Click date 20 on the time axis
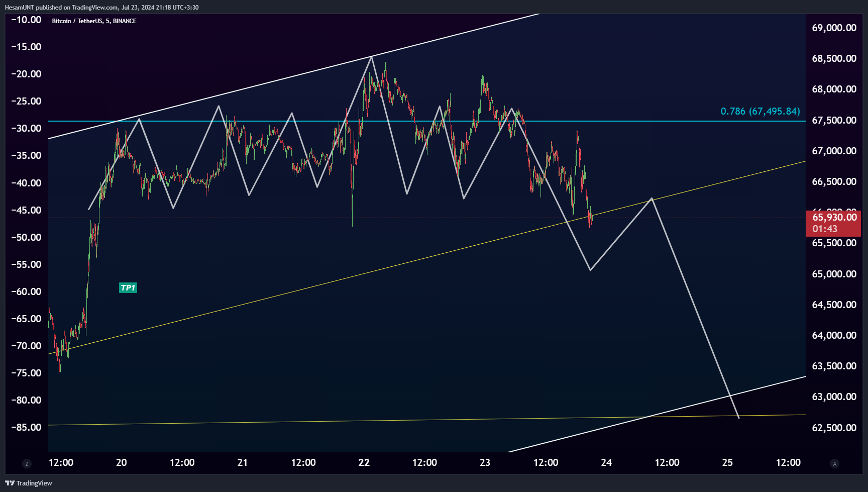This screenshot has height=492, width=868. [122, 462]
